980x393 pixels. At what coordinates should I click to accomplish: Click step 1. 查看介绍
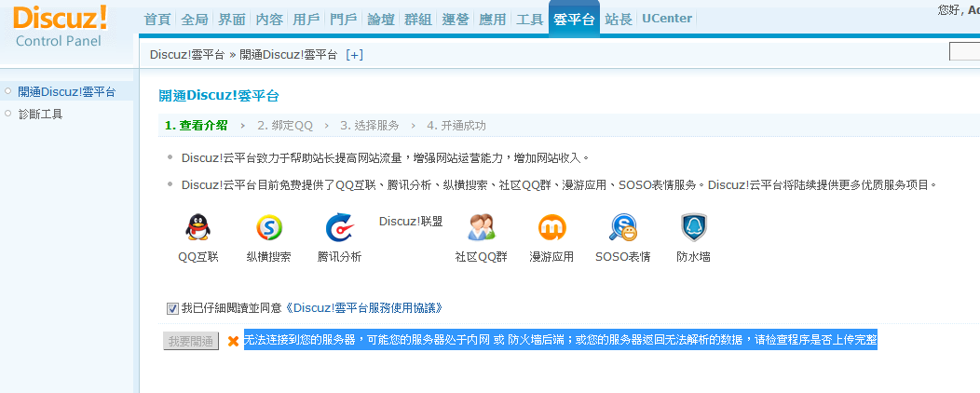[197, 126]
